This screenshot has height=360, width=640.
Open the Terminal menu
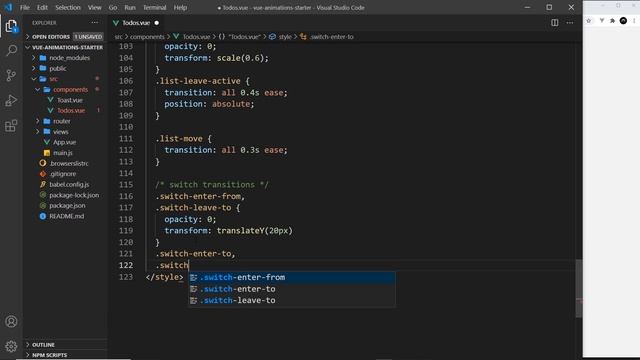[x=154, y=7]
